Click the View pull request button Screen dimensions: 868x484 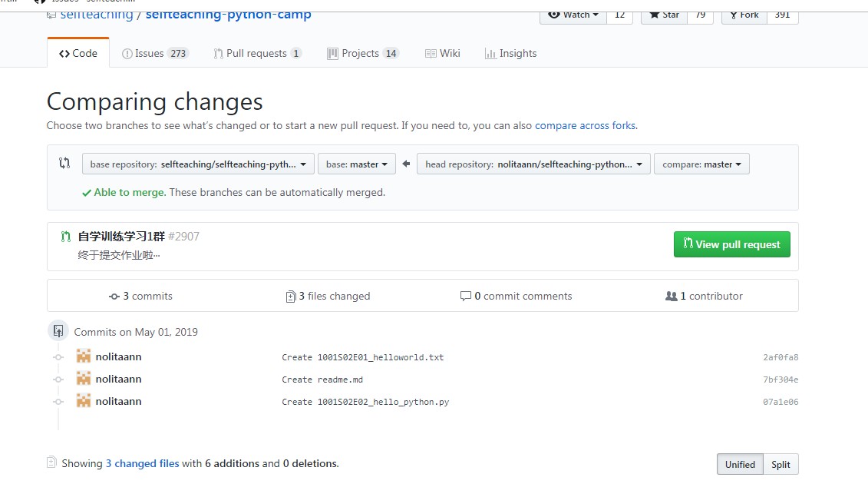point(732,244)
